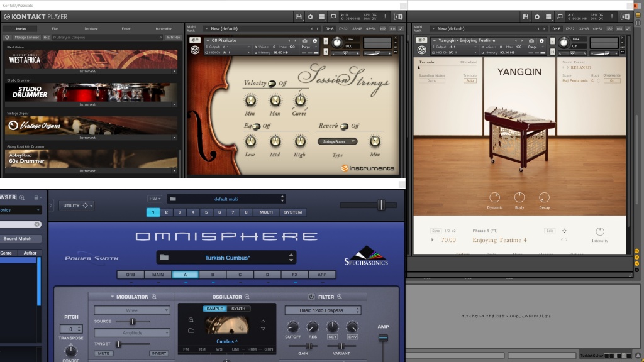Click the folder icon beside Turkish Cumbus patch
Screen dimensions: 644x362
coord(164,257)
